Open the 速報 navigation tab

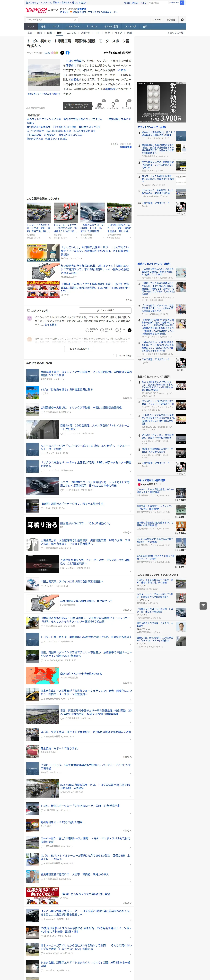(43, 26)
